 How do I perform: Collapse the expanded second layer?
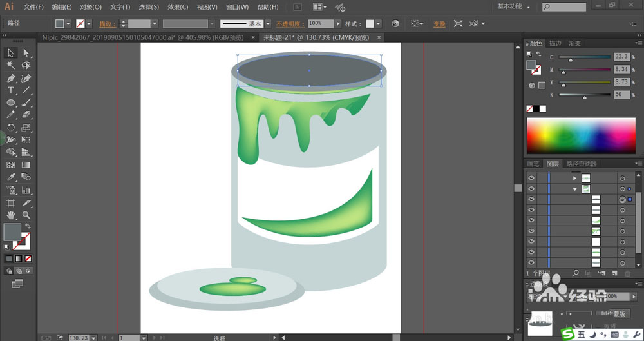pyautogui.click(x=574, y=189)
